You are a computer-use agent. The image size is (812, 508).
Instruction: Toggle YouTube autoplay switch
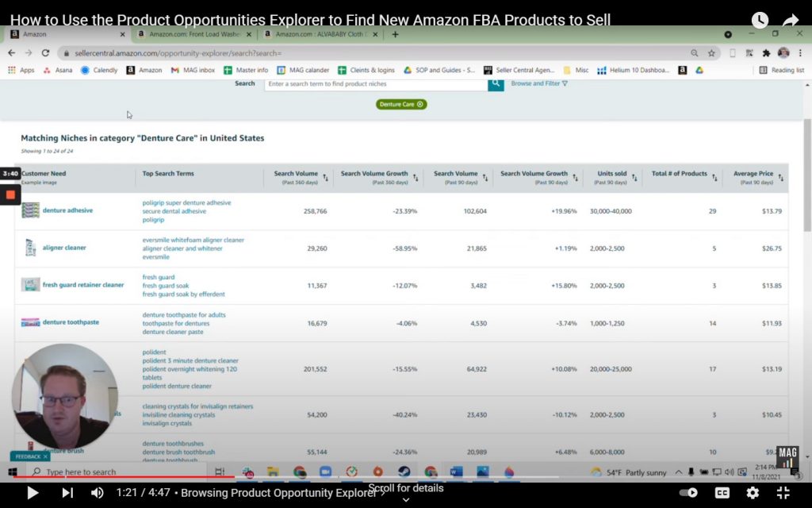688,492
